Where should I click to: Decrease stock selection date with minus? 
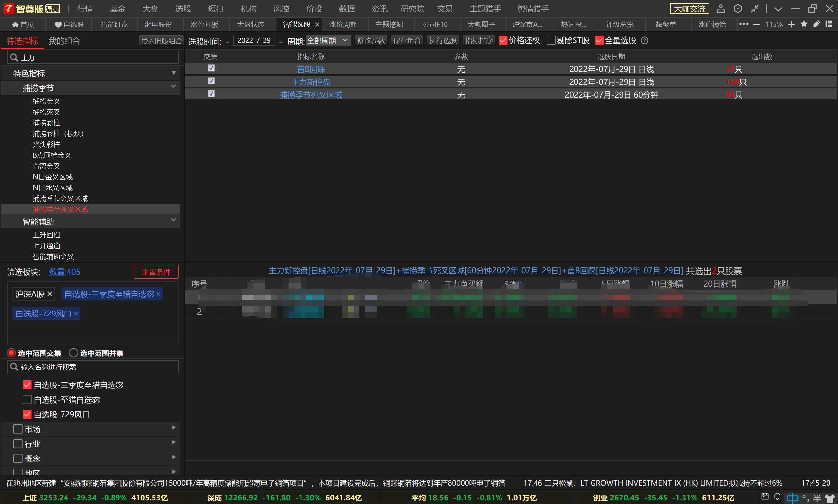point(227,42)
